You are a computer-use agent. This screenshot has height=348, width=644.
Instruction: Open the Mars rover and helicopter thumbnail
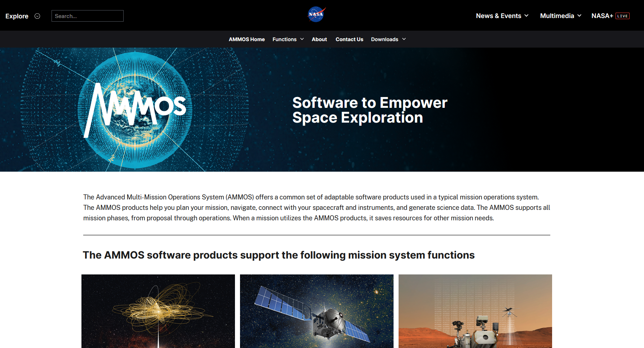(x=475, y=311)
